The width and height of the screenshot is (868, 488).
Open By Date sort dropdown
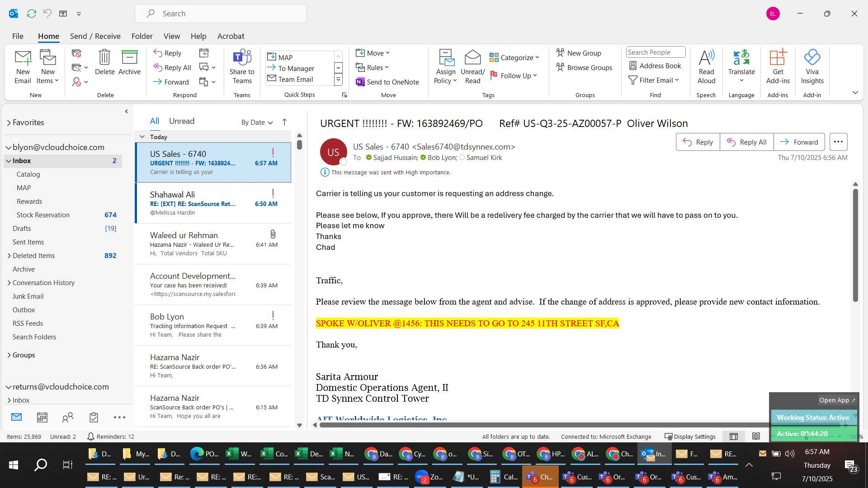tap(257, 122)
